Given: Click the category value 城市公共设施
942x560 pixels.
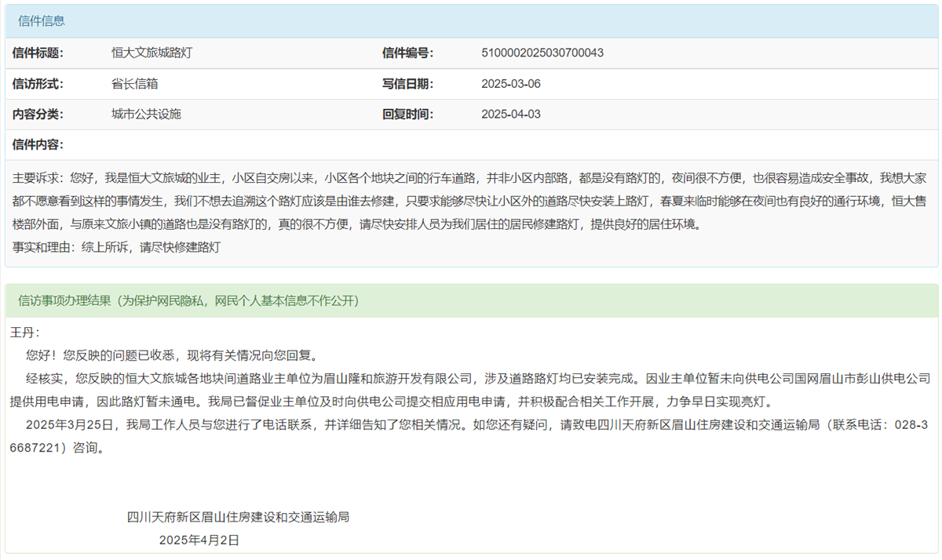Looking at the screenshot, I should tap(146, 115).
